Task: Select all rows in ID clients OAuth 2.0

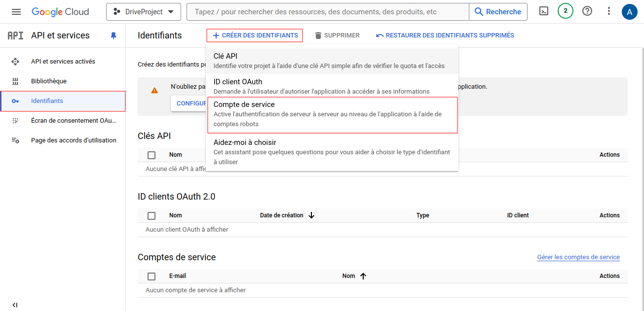Action: click(152, 215)
